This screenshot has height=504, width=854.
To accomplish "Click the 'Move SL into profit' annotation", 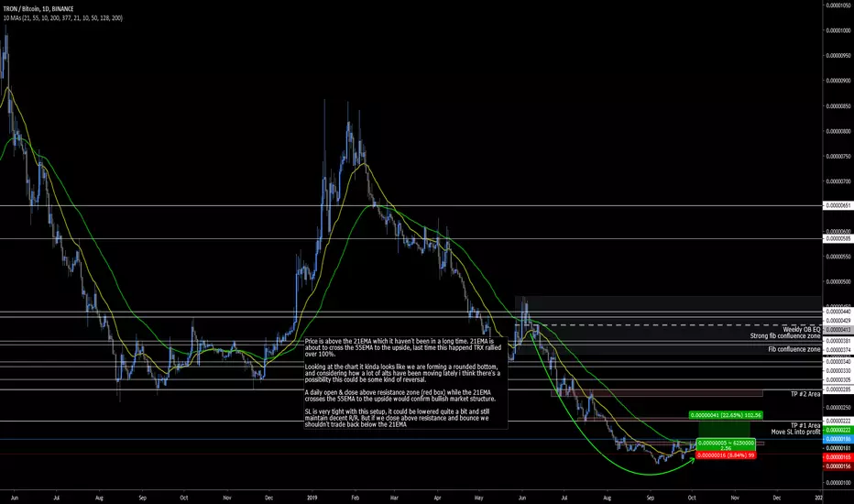I will pos(795,433).
